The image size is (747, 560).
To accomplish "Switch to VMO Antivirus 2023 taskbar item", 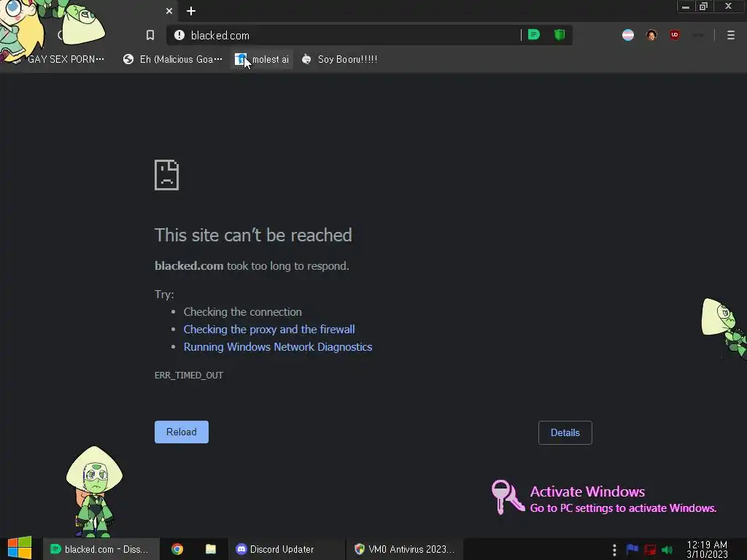I will coord(405,549).
